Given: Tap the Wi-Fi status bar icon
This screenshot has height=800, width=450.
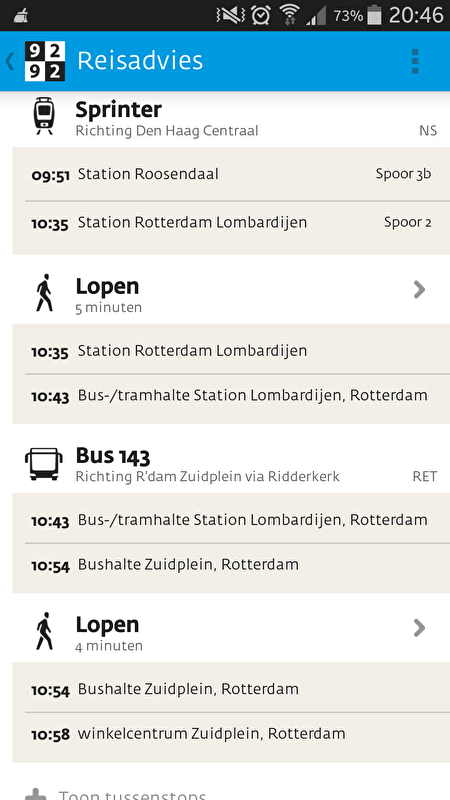Looking at the screenshot, I should point(289,15).
